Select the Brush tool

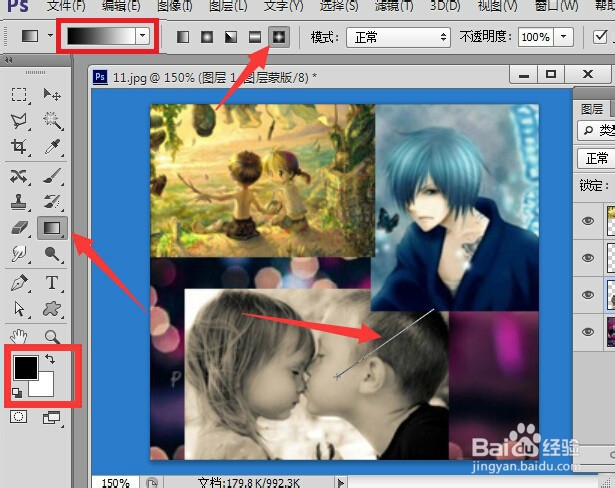tap(52, 176)
